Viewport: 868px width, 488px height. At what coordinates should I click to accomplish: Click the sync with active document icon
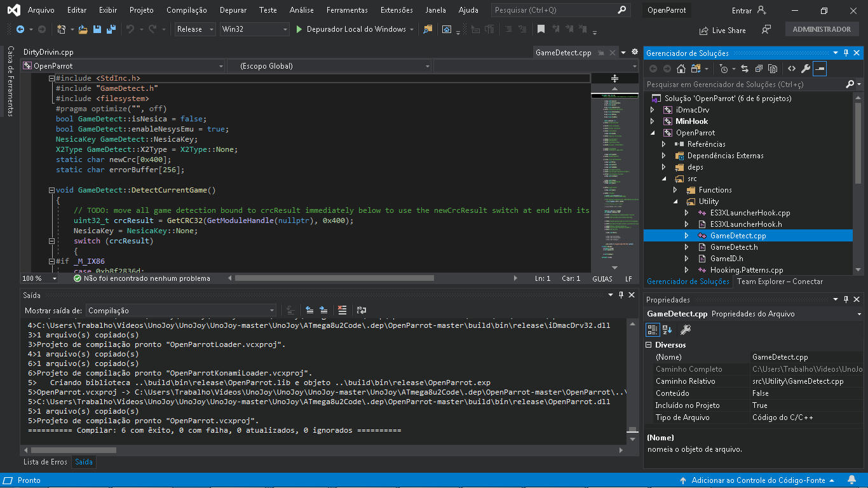coord(744,69)
